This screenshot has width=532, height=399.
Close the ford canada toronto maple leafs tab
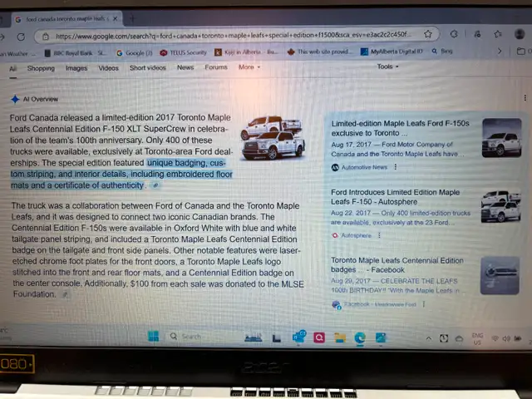(x=115, y=18)
